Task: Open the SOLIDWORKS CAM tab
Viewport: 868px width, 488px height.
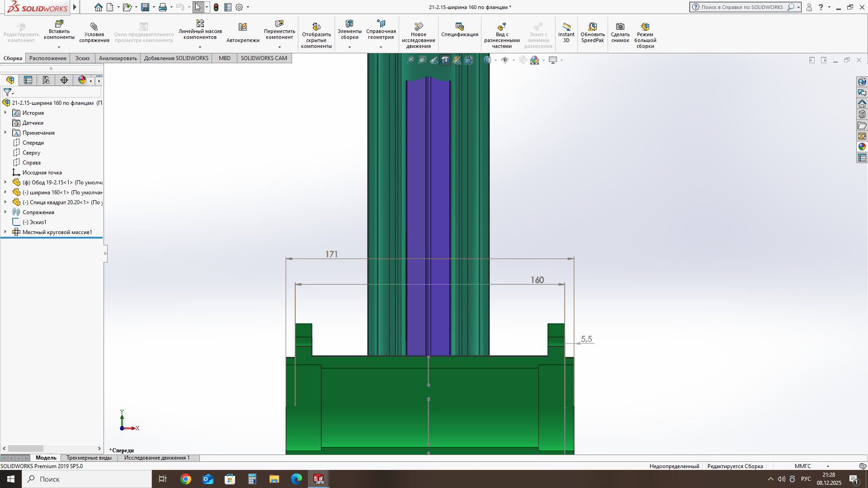Action: [x=264, y=58]
